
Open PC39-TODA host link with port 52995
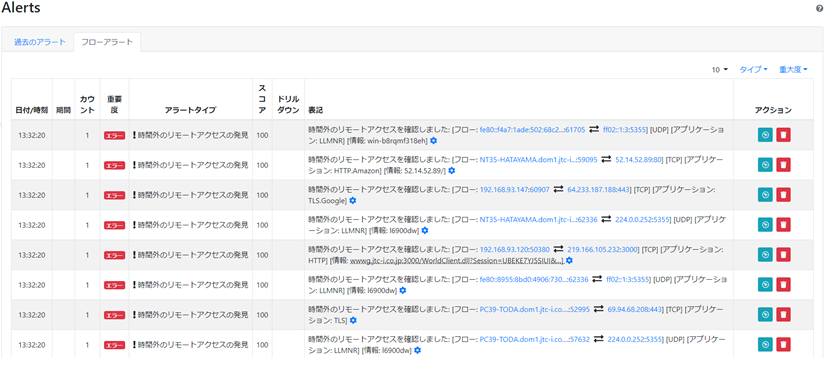click(534, 309)
